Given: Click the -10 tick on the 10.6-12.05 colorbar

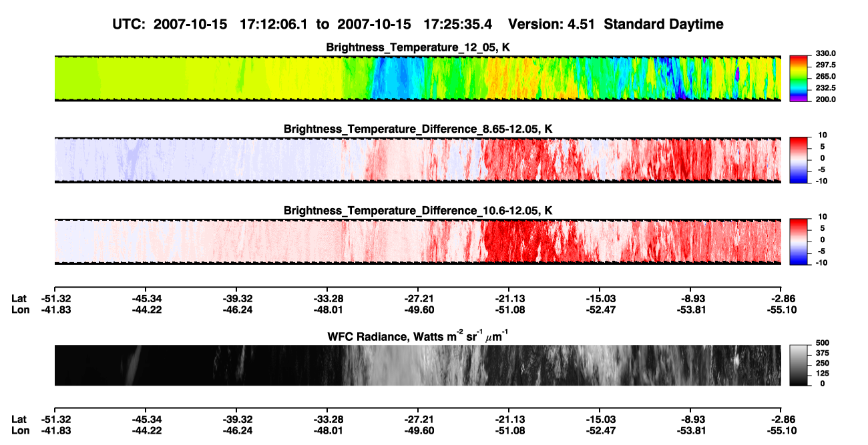Looking at the screenshot, I should pos(821,262).
